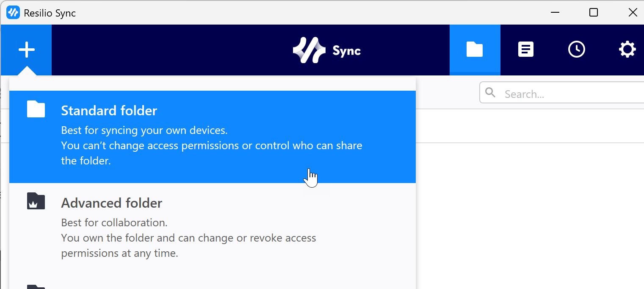Click the Standard folder icon in the menu
Image resolution: width=644 pixels, height=289 pixels.
pos(36,109)
